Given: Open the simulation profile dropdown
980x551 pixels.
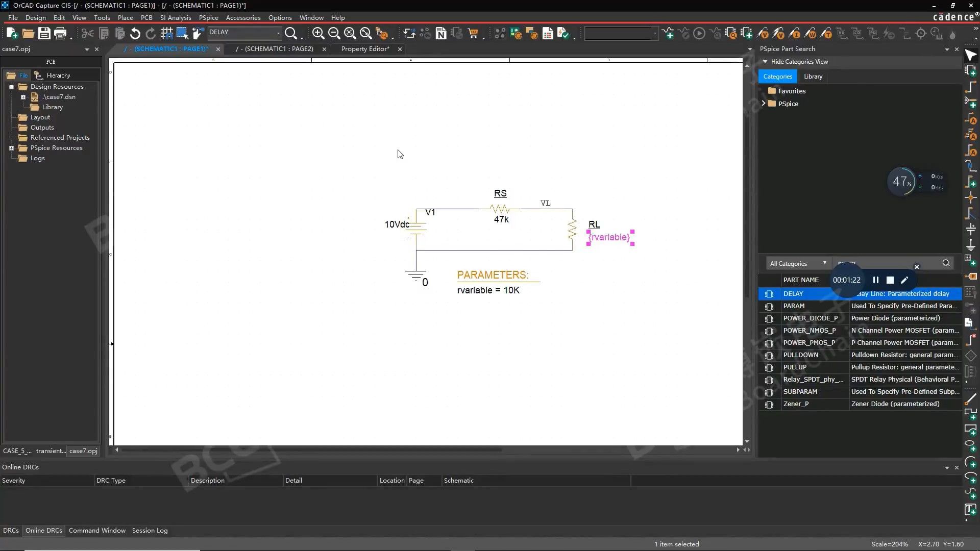Looking at the screenshot, I should coord(655,34).
